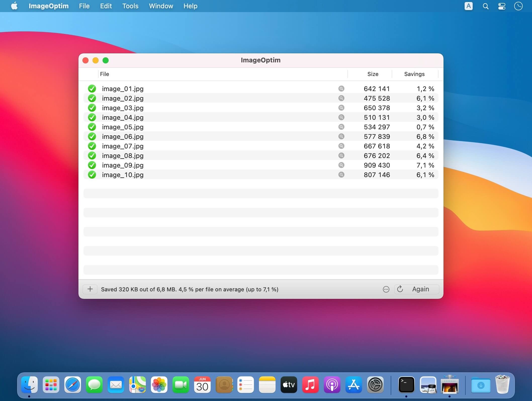Screen dimensions: 532x401
Task: Open Messages from the Dock
Action: [94, 385]
